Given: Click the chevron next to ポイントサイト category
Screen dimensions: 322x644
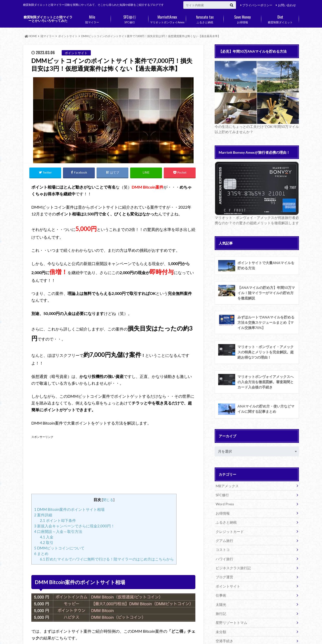Looking at the screenshot, I should click(x=297, y=586).
